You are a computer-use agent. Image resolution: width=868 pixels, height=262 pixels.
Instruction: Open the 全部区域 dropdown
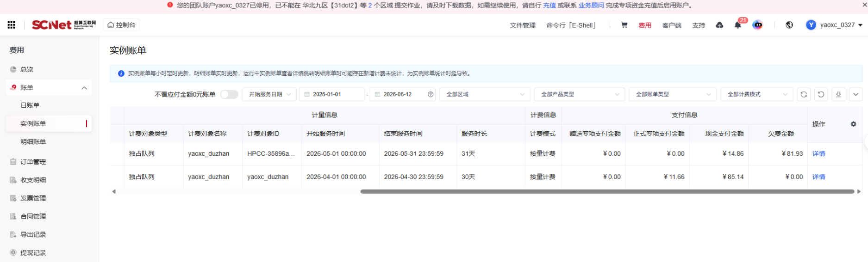coord(485,94)
